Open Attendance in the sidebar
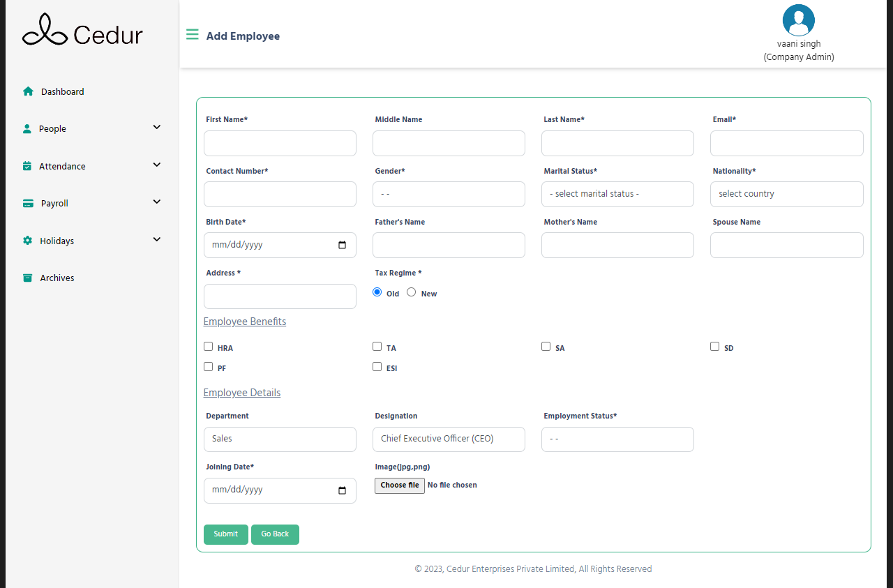Image resolution: width=893 pixels, height=588 pixels. tap(62, 166)
